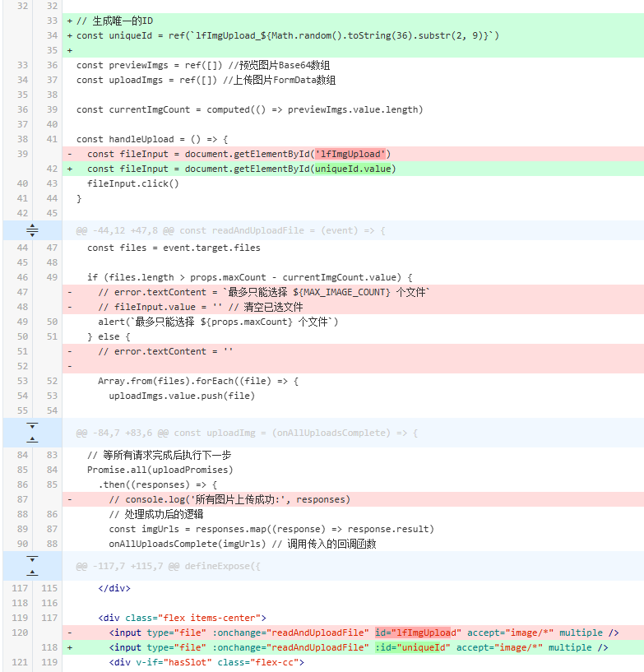
Task: Click expand-down arrow beside defineExpose hunk header
Action: coord(31,559)
